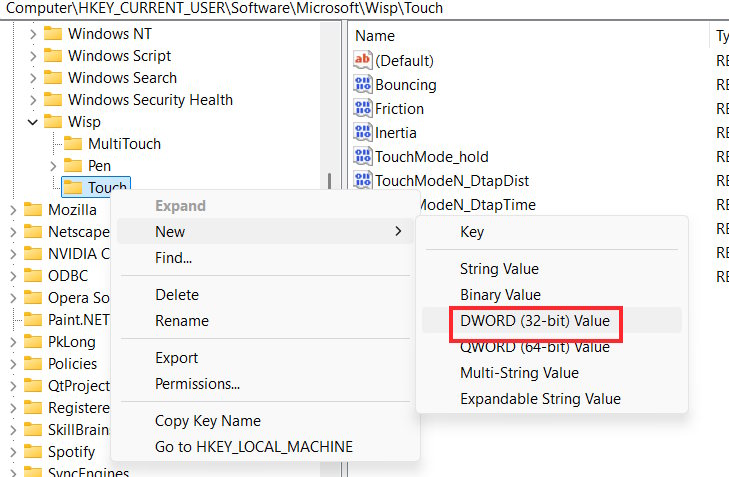This screenshot has height=477, width=729.
Task: Click the Spotify folder icon
Action: [33, 451]
